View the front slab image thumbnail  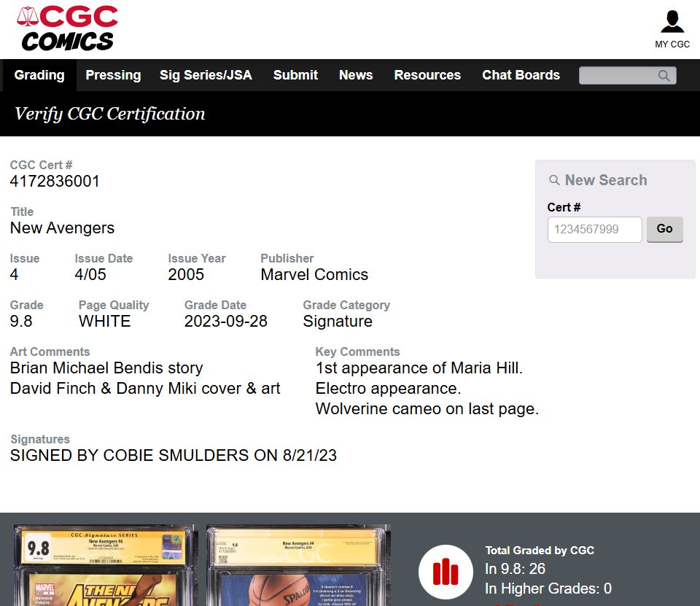[x=106, y=565]
